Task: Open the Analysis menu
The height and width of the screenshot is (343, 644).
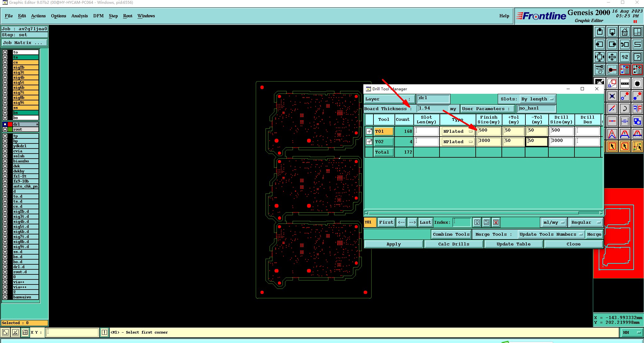Action: [x=80, y=16]
